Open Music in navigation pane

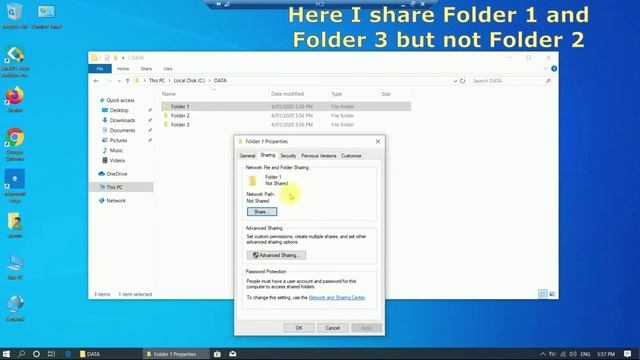point(116,151)
